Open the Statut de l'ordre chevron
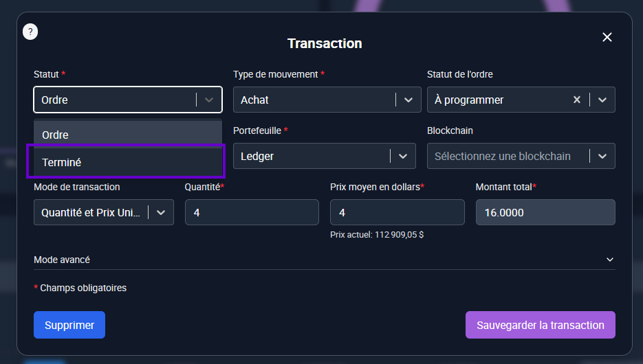The width and height of the screenshot is (643, 364). [x=602, y=100]
